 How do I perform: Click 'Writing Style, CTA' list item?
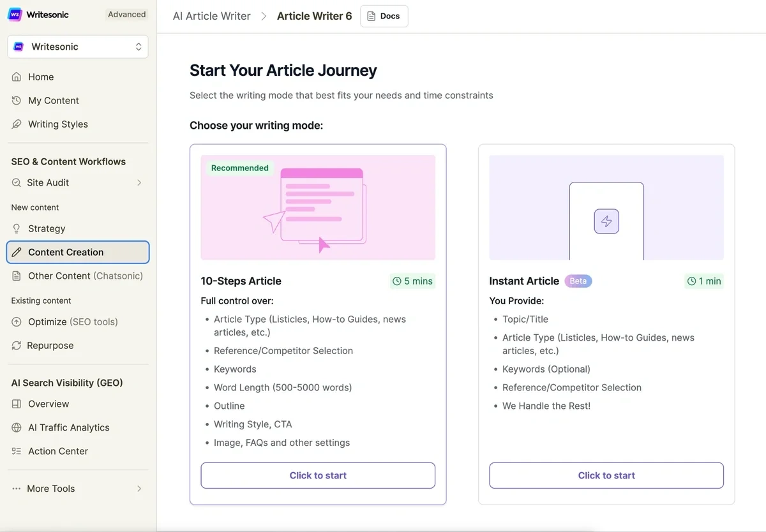pyautogui.click(x=253, y=424)
